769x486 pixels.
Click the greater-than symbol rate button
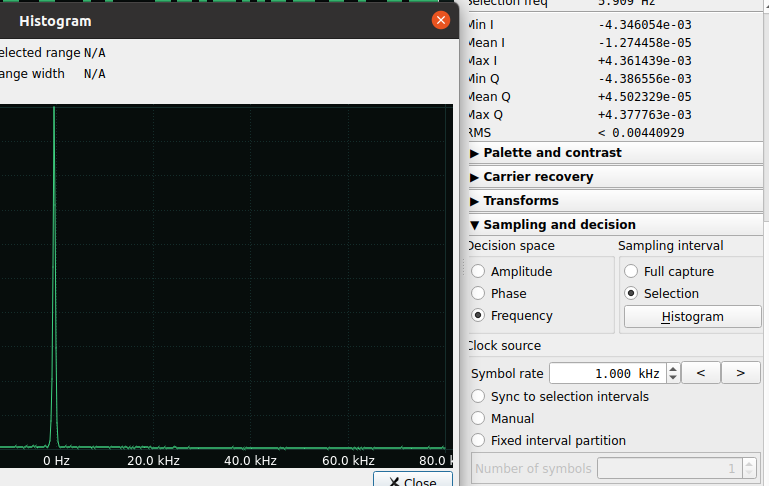[741, 373]
